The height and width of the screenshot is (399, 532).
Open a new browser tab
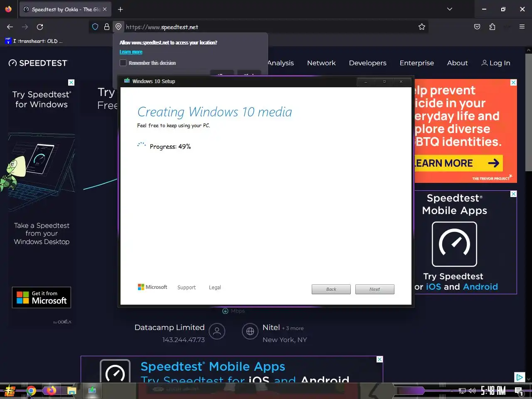[120, 9]
